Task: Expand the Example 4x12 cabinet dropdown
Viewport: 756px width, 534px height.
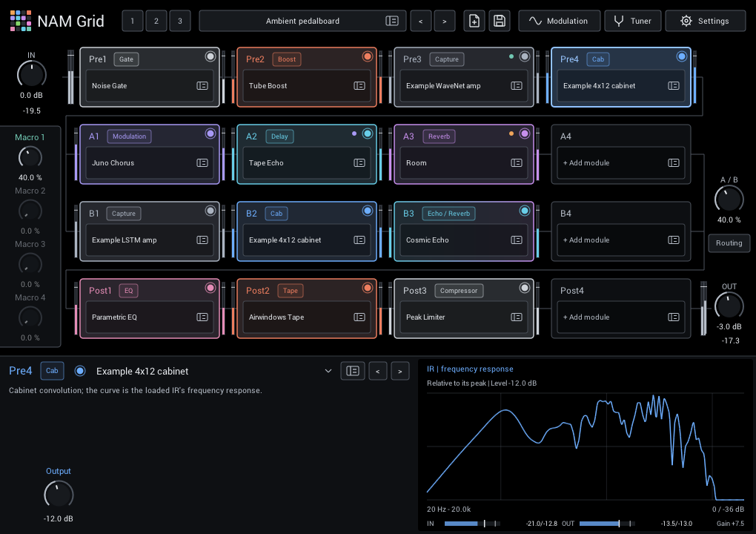Action: [328, 371]
